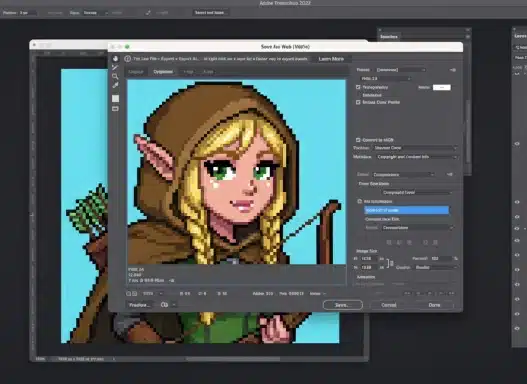The height and width of the screenshot is (384, 527).
Task: Open the Swatches panel tab
Action: pyautogui.click(x=389, y=37)
